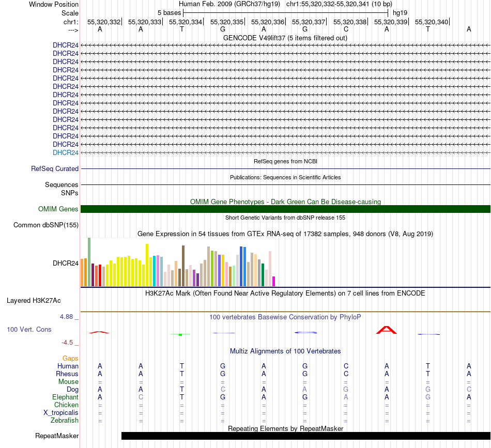
Task: Click position label 55,320,332
Action: tap(104, 22)
